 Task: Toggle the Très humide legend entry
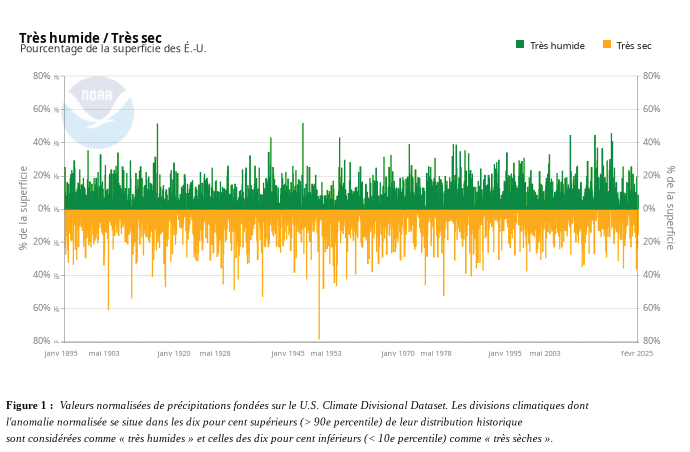click(x=550, y=45)
